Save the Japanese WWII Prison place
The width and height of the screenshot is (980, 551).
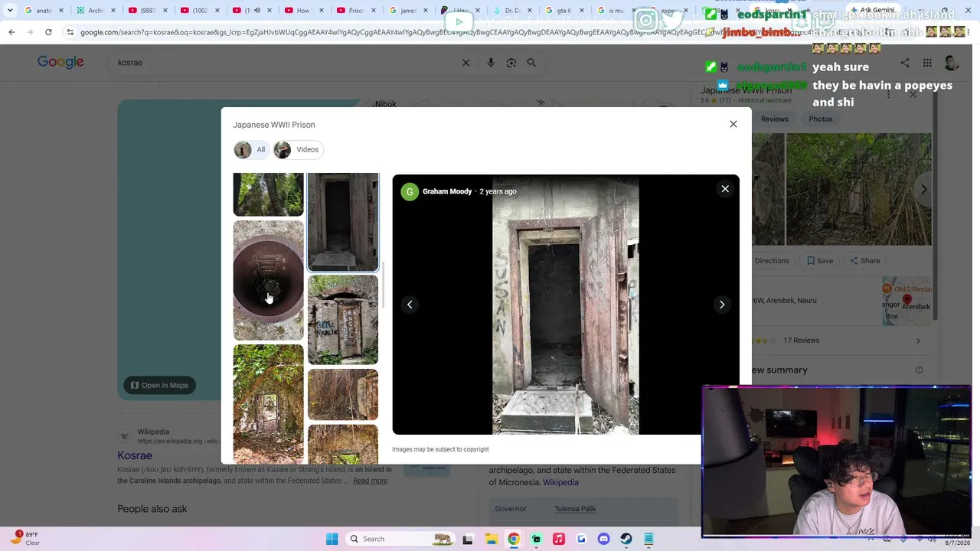[818, 261]
